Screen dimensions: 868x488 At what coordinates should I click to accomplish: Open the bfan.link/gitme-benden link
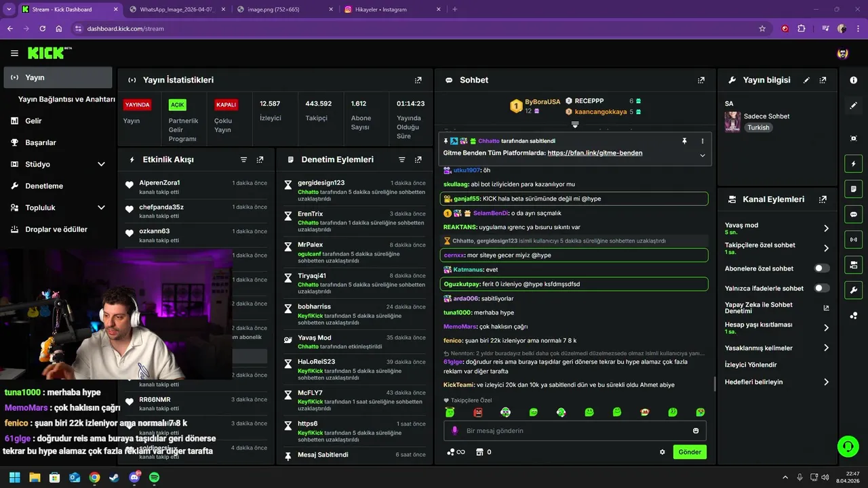pos(595,153)
